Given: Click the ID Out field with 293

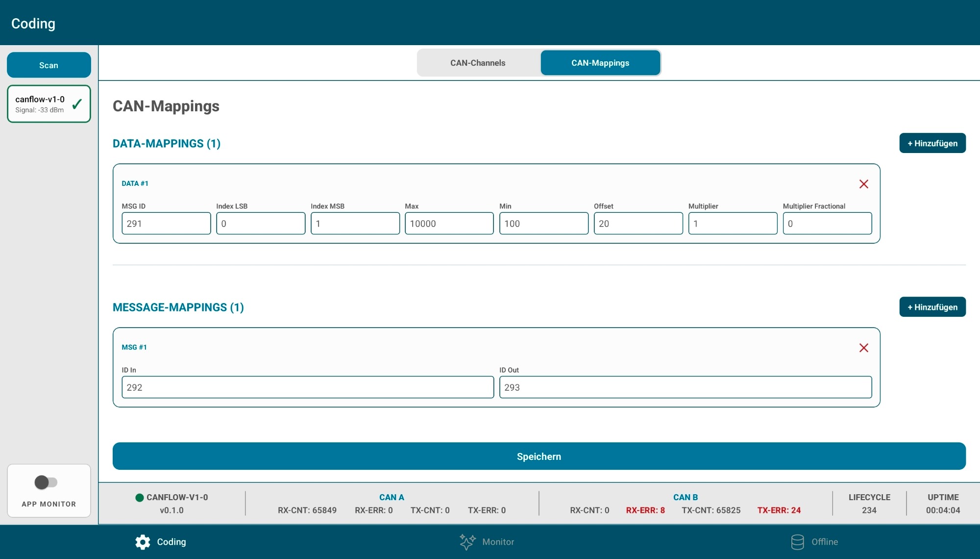Looking at the screenshot, I should (x=685, y=387).
